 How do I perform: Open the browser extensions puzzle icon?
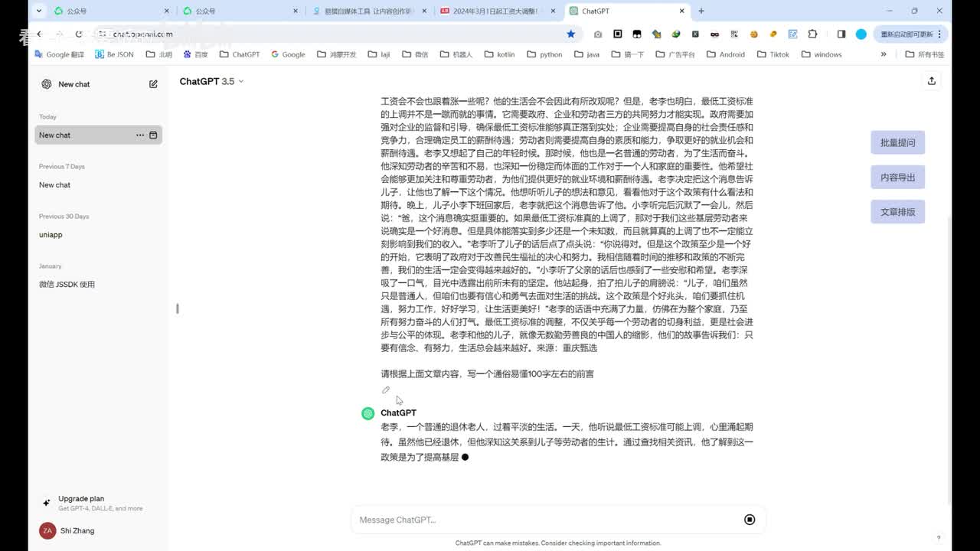[812, 34]
